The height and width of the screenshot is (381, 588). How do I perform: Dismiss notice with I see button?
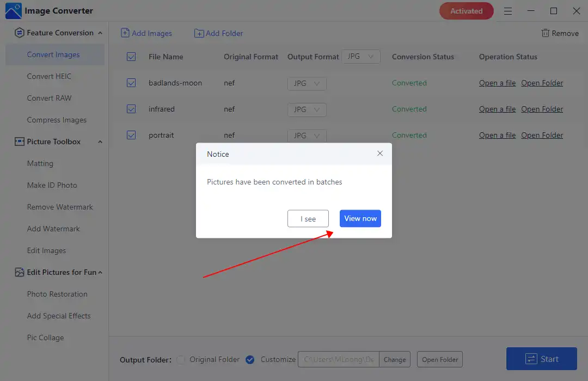point(308,219)
